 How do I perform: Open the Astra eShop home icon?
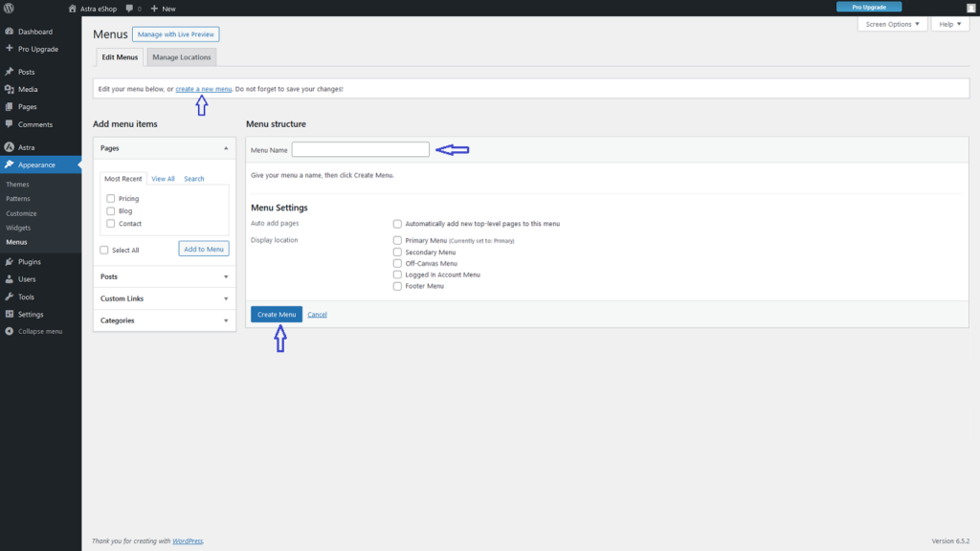click(73, 9)
